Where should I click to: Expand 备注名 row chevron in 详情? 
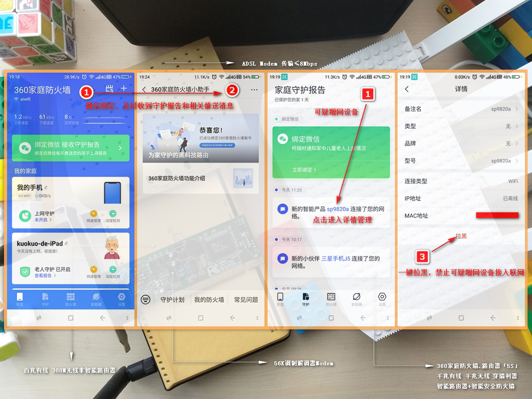click(x=516, y=109)
